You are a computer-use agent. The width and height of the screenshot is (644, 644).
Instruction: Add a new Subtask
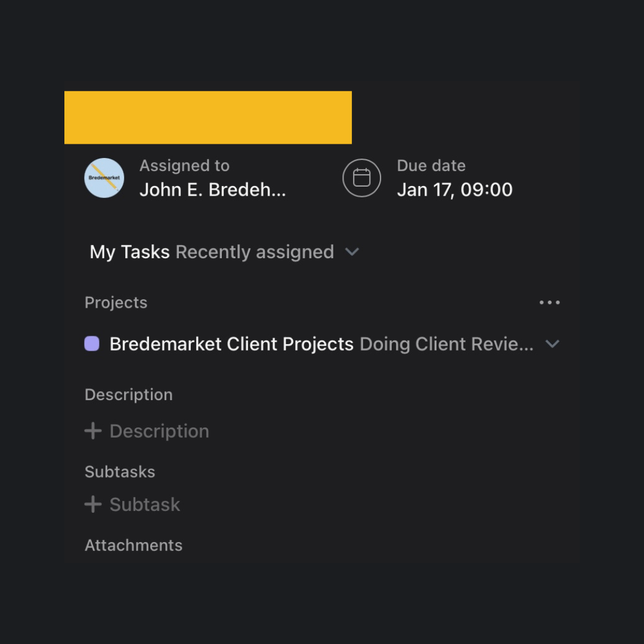145,504
